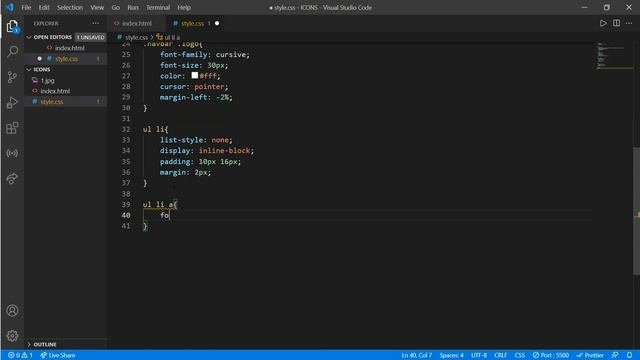This screenshot has width=640, height=360.
Task: Click Ln 40, Col 7 cursor position
Action: coord(416,355)
